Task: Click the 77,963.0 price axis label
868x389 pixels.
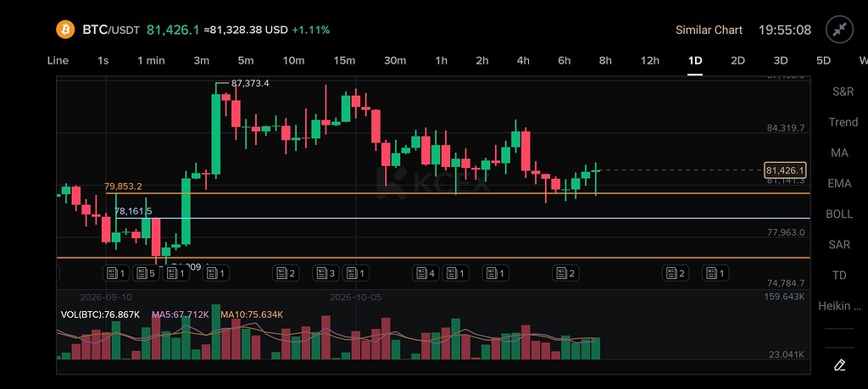Action: [x=786, y=232]
